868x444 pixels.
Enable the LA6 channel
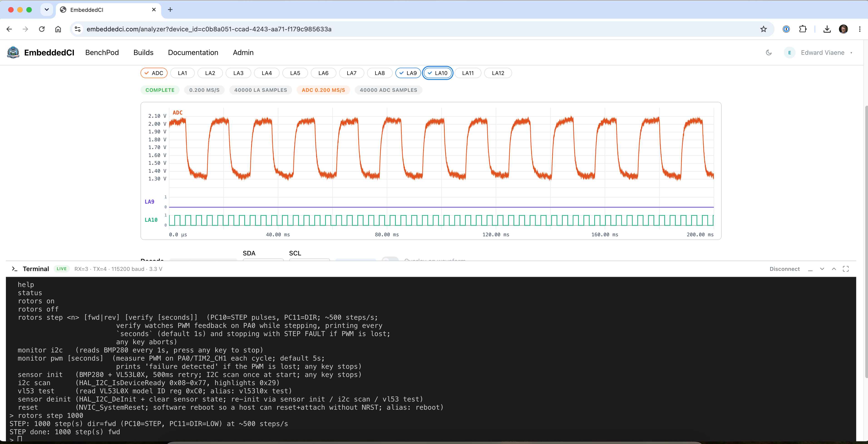[x=323, y=73]
